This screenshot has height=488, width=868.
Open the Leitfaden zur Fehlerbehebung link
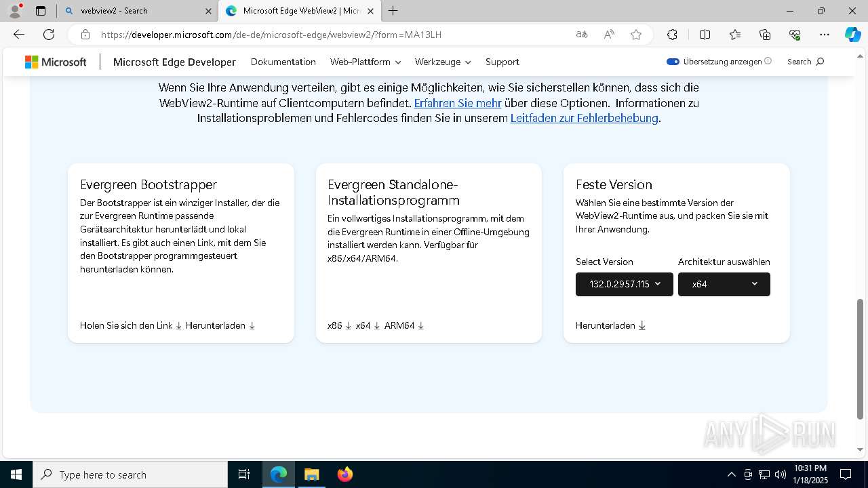pyautogui.click(x=585, y=118)
